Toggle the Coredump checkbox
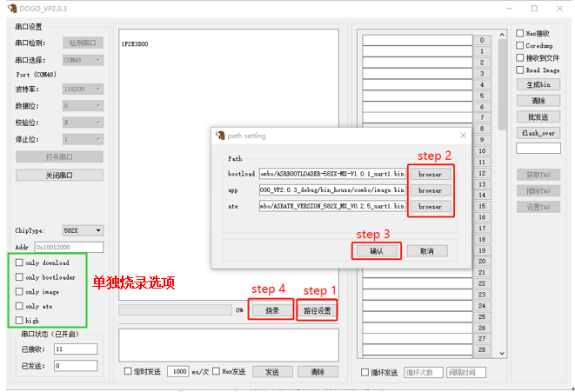 pos(519,45)
